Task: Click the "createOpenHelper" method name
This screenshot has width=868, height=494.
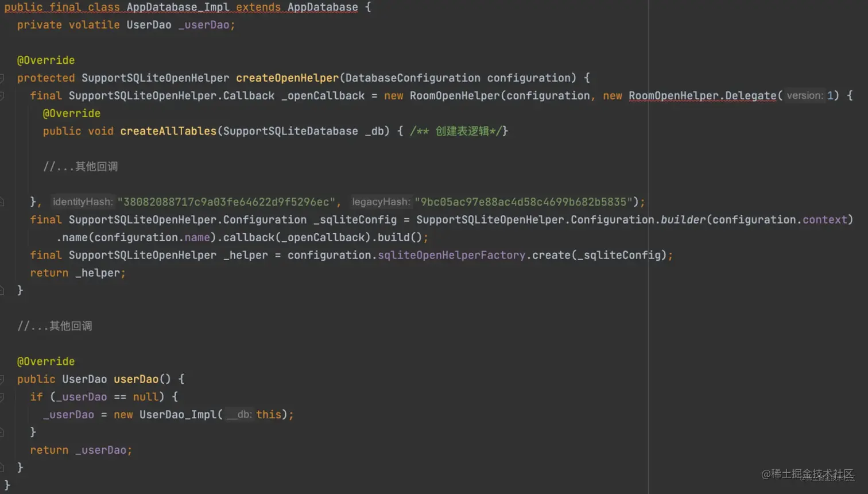Action: click(x=288, y=78)
